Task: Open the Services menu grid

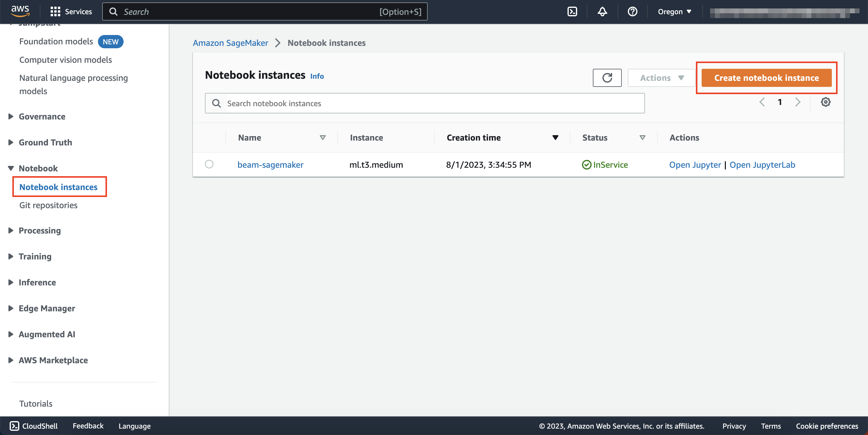Action: tap(71, 11)
